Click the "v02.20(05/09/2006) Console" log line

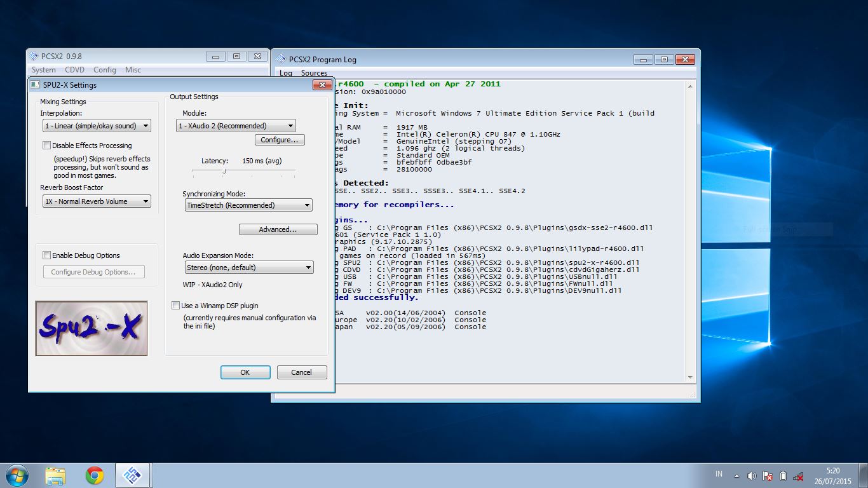pyautogui.click(x=426, y=327)
